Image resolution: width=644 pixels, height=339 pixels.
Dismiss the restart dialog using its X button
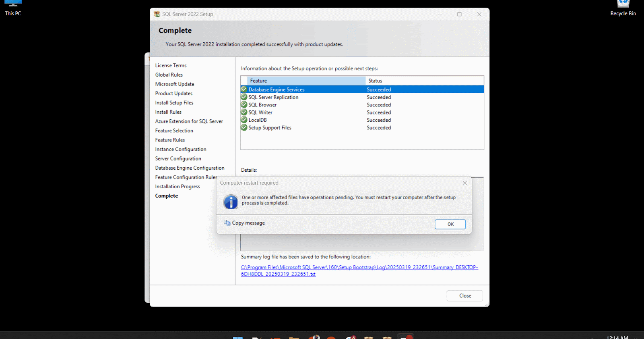[x=464, y=183]
